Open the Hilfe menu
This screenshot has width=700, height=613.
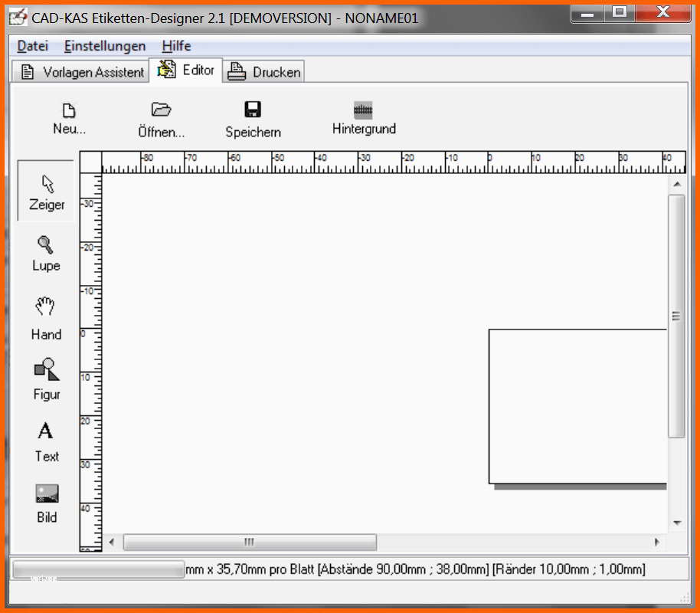tap(176, 46)
